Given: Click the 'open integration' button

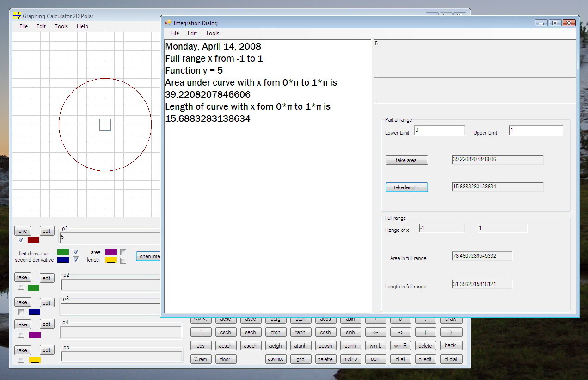Looking at the screenshot, I should pyautogui.click(x=148, y=256).
